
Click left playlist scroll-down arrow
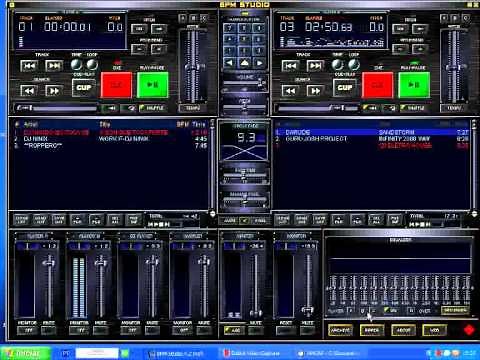pos(213,214)
